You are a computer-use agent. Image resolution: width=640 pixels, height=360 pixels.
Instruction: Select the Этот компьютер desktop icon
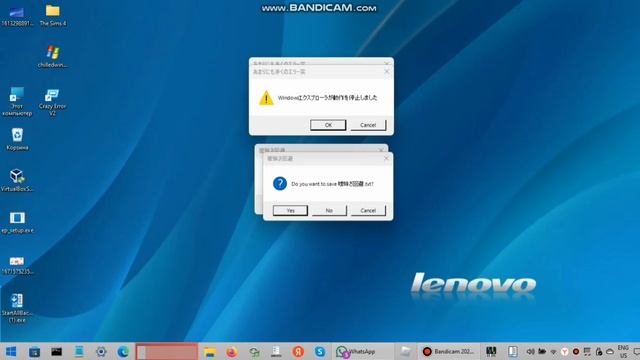tap(17, 102)
